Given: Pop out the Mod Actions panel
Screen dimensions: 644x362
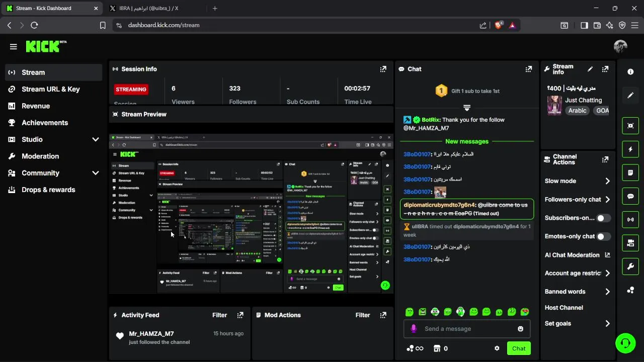Looking at the screenshot, I should [x=383, y=315].
